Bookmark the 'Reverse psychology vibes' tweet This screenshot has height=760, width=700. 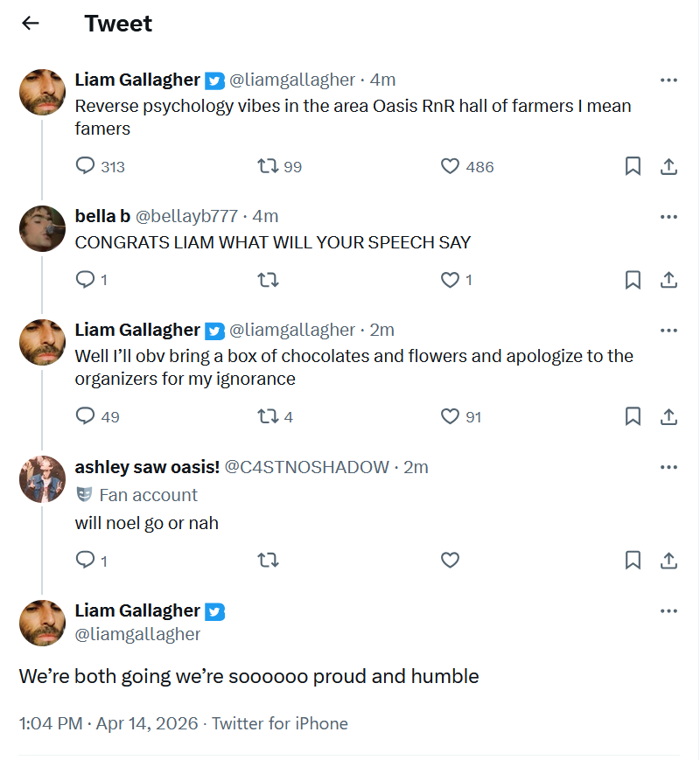pyautogui.click(x=633, y=166)
